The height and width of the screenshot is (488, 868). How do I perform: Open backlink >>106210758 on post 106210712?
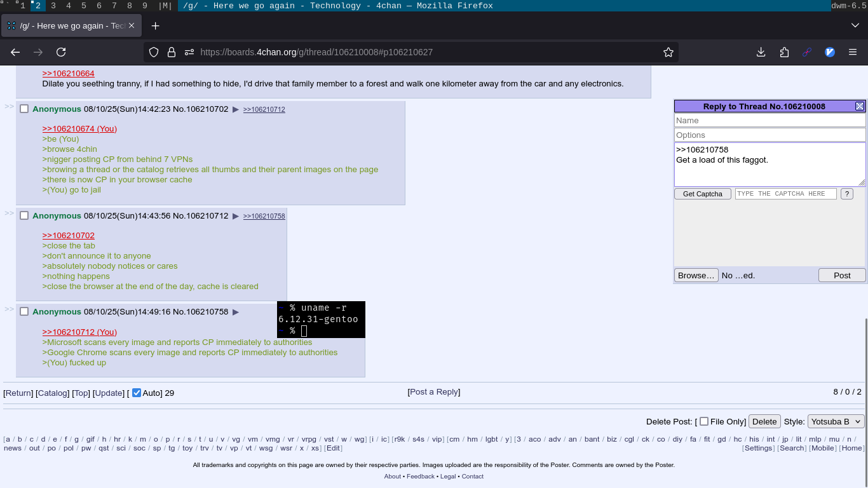pyautogui.click(x=264, y=216)
